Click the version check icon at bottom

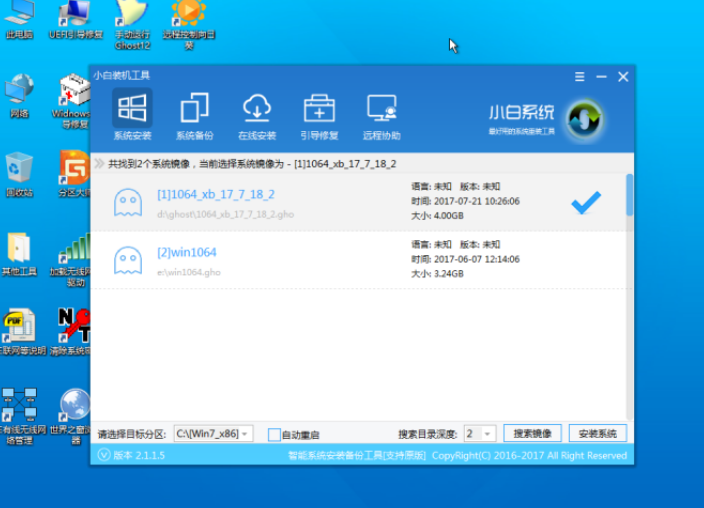(x=104, y=455)
